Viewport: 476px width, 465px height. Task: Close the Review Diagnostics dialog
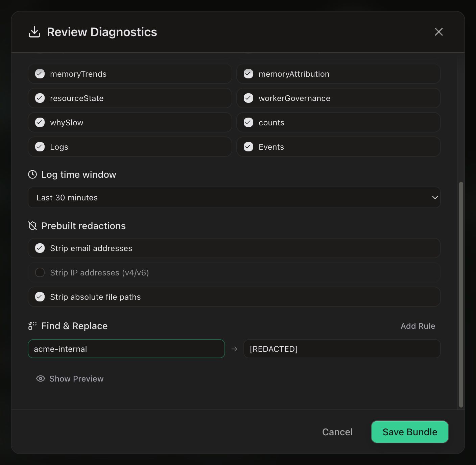(438, 32)
